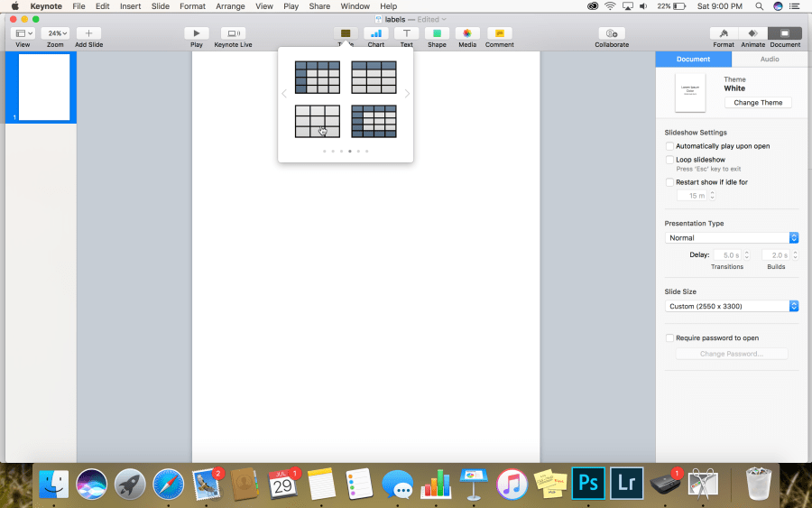Enable Require password to open

point(669,338)
